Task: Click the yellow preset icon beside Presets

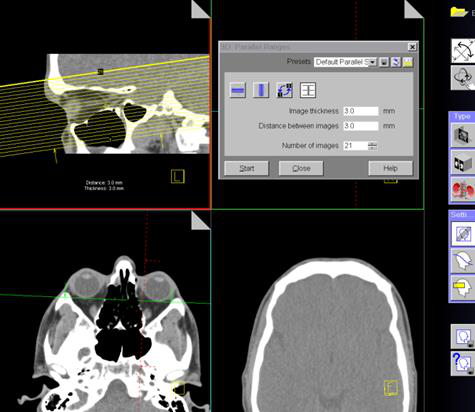Action: pos(408,62)
